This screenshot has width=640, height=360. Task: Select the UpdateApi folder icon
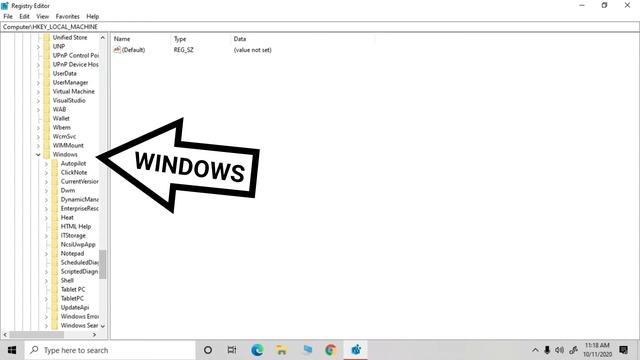55,307
